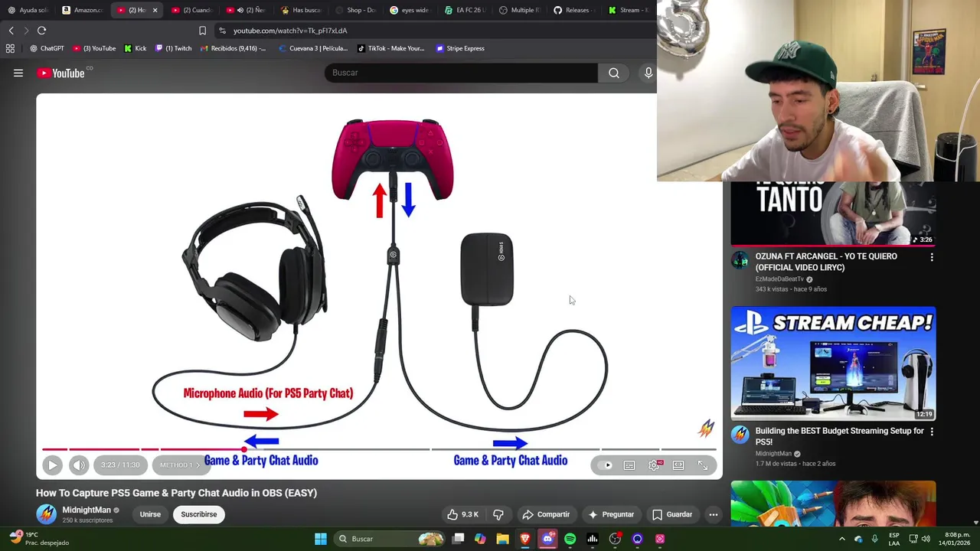
Task: Open EzMadeDaBeatTv channel avatar
Action: [740, 260]
